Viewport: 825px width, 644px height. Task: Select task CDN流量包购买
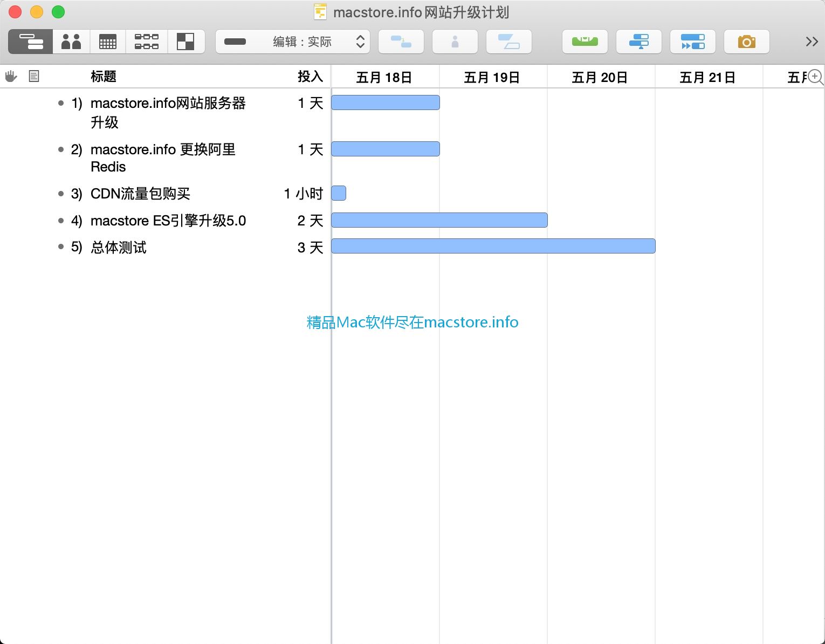140,194
